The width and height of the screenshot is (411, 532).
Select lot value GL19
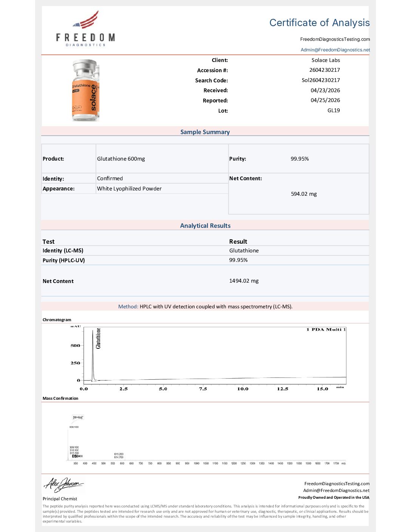pos(334,110)
